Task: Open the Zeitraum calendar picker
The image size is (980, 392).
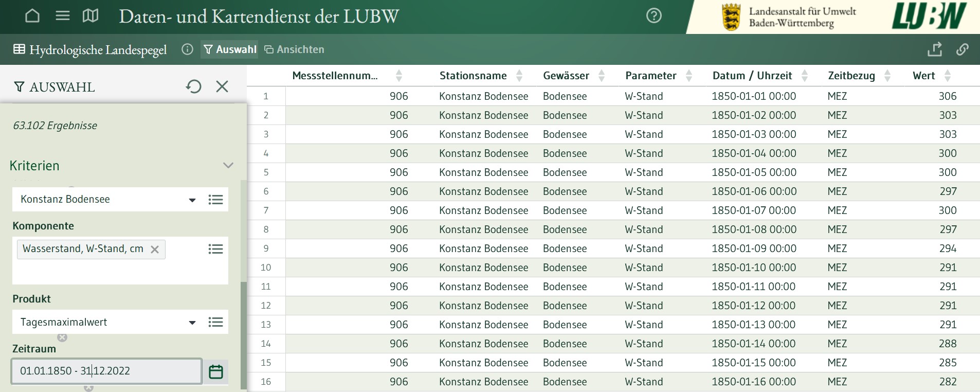Action: [x=216, y=371]
